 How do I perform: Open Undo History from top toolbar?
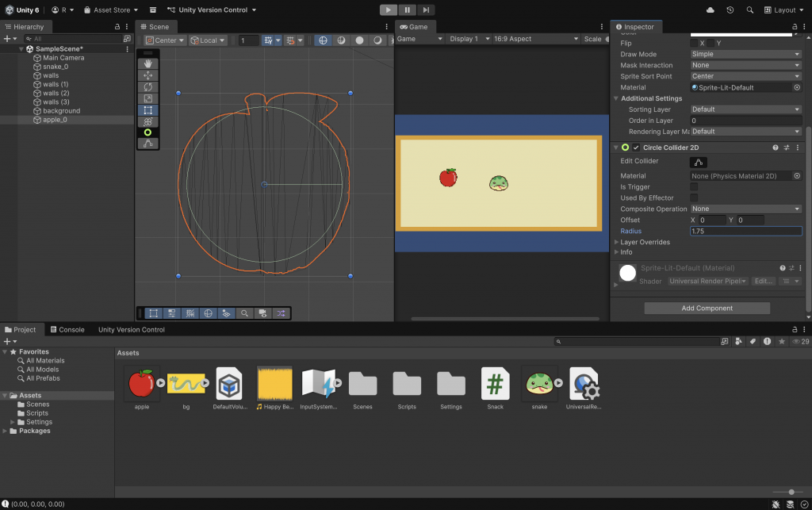click(731, 10)
